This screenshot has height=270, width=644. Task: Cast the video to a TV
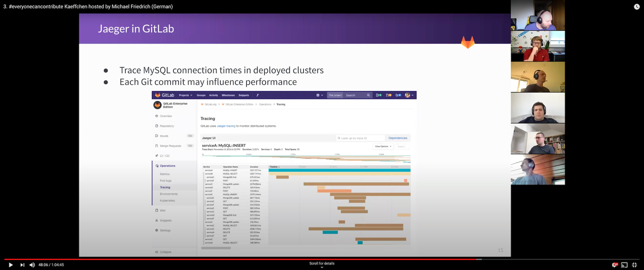(x=624, y=265)
